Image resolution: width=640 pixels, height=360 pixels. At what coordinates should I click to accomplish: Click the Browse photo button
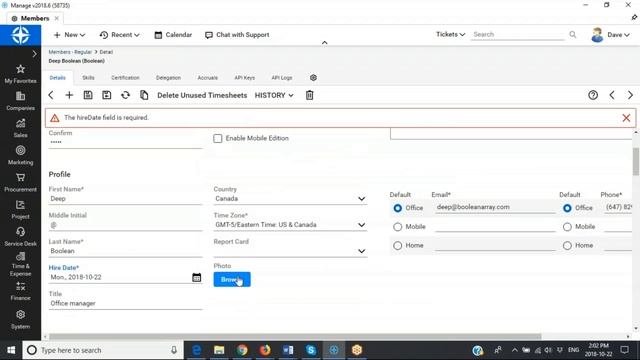point(232,280)
